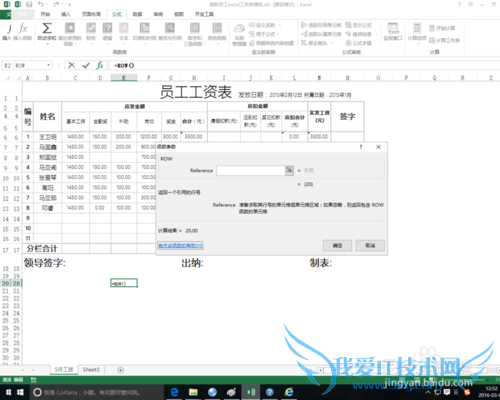This screenshot has width=500, height=400.
Task: Click 计算工作表 Calculate Sheet
Action: coord(444,40)
